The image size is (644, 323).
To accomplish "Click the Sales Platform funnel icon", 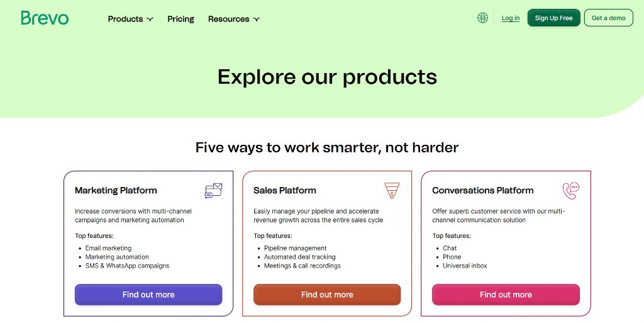I will click(392, 191).
